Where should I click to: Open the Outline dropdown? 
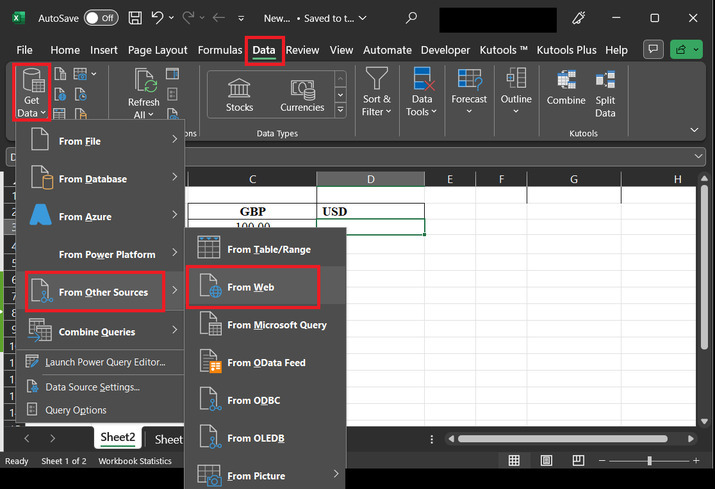tap(516, 92)
